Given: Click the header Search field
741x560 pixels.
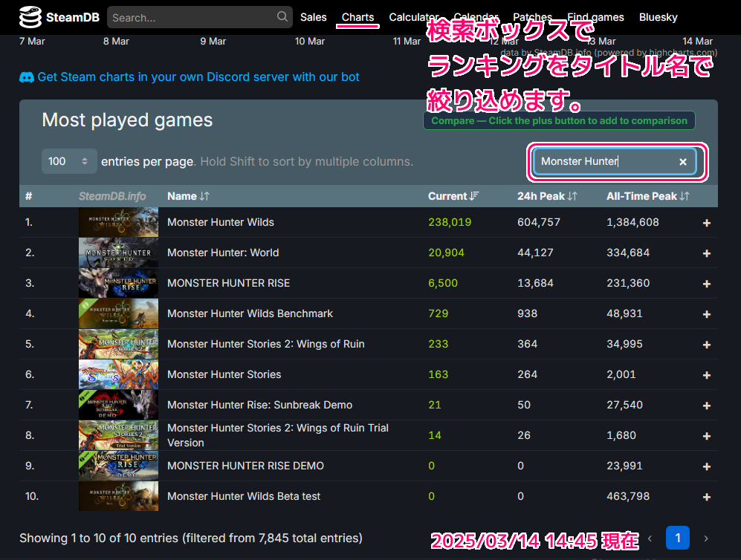Looking at the screenshot, I should pyautogui.click(x=199, y=18).
